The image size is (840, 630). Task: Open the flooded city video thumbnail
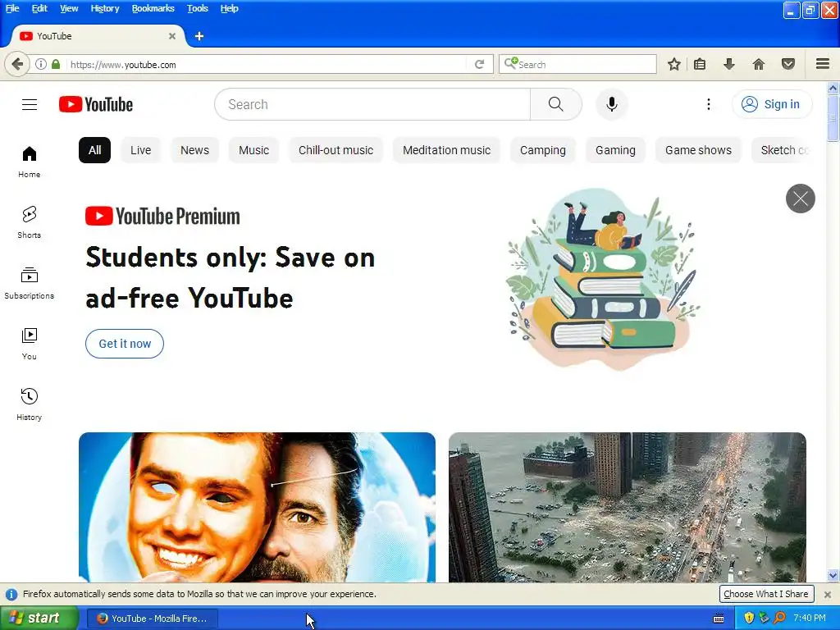(628, 507)
